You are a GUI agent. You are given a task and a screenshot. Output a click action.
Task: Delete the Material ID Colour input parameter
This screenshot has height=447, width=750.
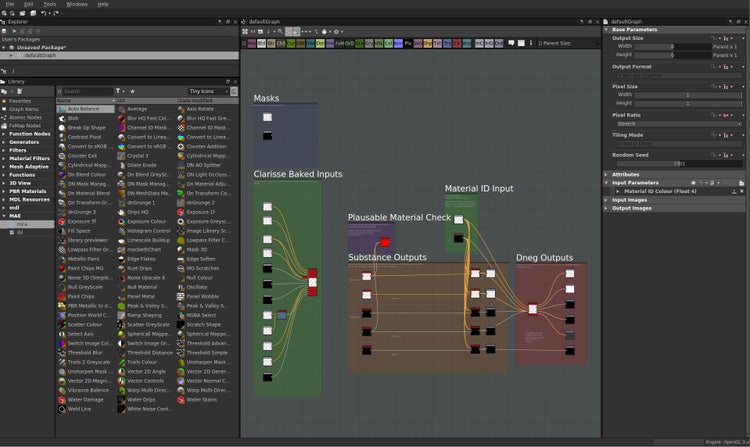[742, 192]
